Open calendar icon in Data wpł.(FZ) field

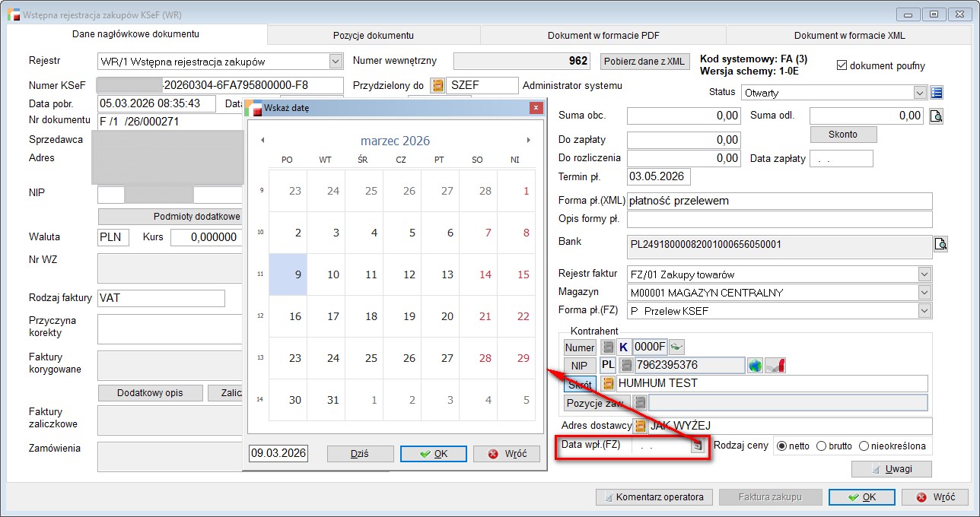tap(696, 446)
